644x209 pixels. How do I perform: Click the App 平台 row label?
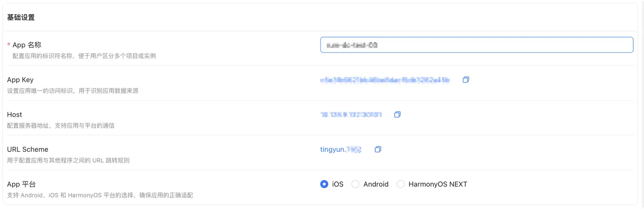[22, 184]
